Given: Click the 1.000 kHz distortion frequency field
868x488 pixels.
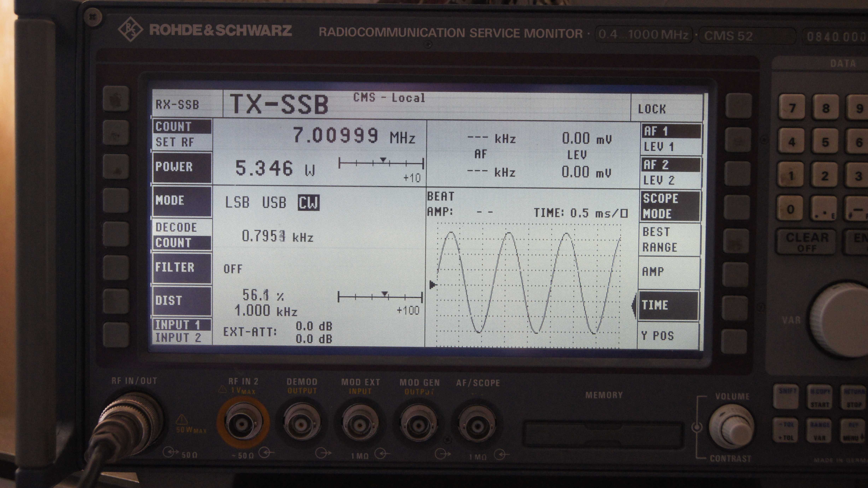Looking at the screenshot, I should click(266, 311).
